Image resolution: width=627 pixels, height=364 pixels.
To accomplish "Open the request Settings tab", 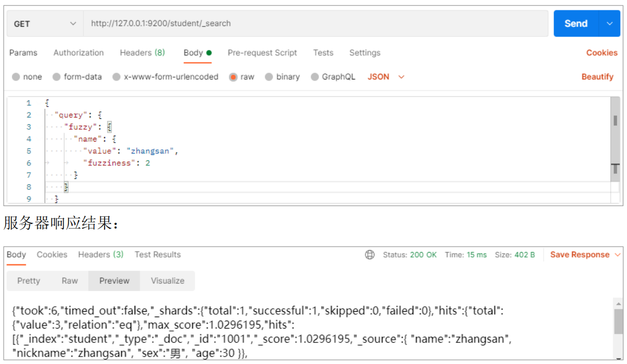I will coord(365,53).
